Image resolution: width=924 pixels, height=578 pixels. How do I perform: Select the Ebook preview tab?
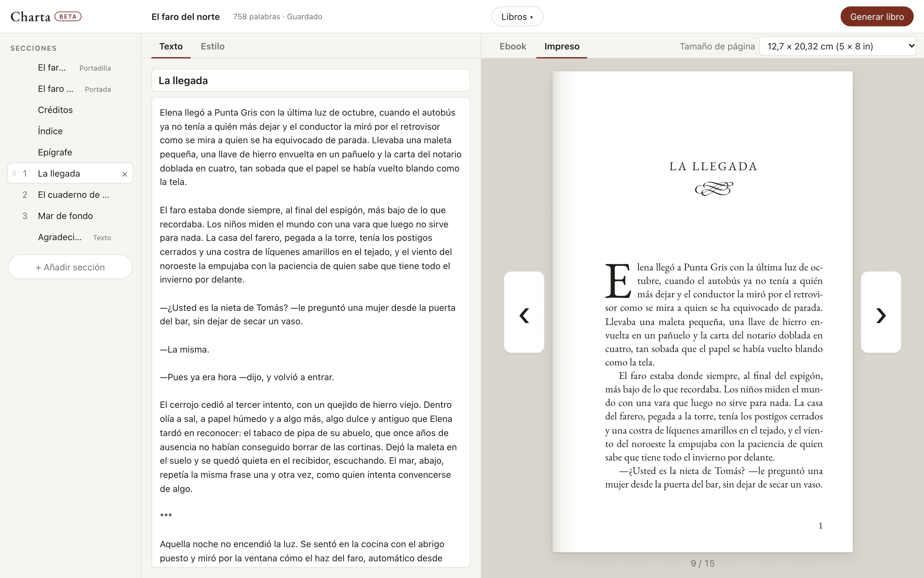click(x=512, y=46)
